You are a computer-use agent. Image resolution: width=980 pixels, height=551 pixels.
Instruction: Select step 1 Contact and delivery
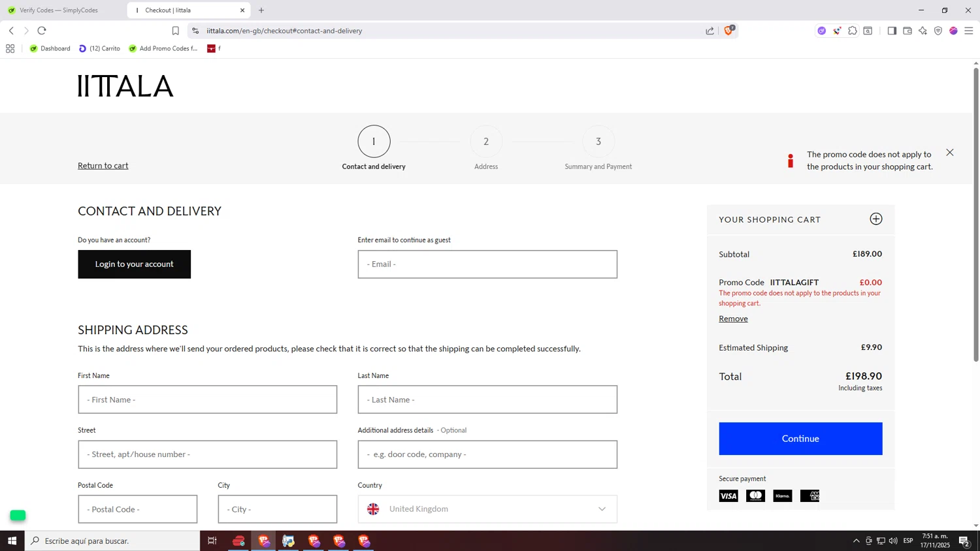(x=374, y=142)
